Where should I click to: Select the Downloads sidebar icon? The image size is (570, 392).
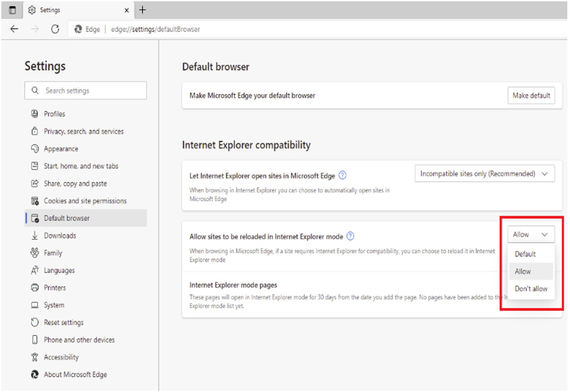click(x=34, y=235)
